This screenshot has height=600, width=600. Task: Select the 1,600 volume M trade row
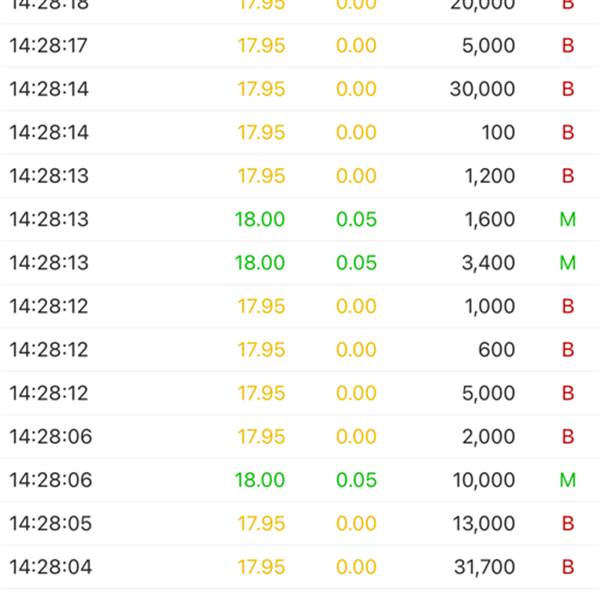(x=300, y=219)
